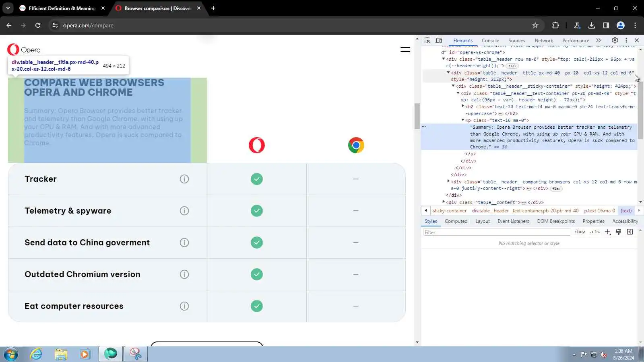
Task: Open info icon for Send data to China goverment
Action: 184,243
